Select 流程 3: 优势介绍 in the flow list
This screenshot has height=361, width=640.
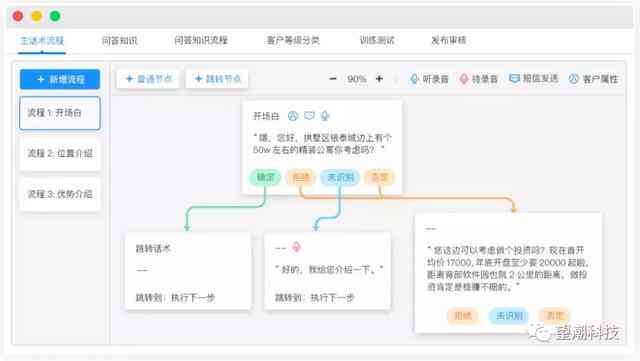coord(60,194)
